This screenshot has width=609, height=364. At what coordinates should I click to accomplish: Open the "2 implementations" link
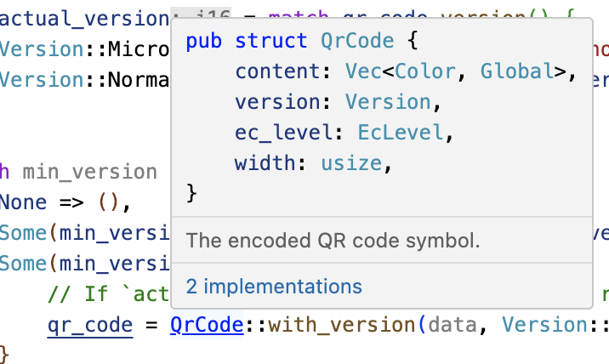coord(274,287)
